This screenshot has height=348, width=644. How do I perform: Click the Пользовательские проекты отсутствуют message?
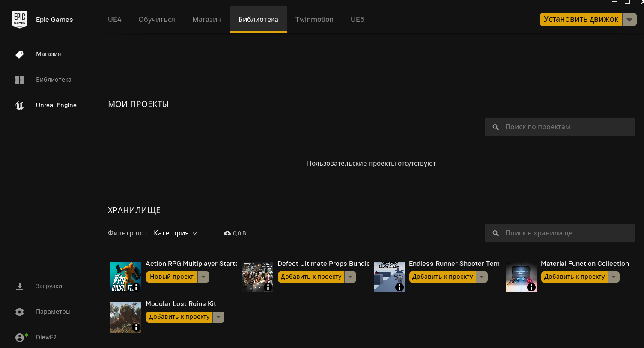tap(371, 164)
